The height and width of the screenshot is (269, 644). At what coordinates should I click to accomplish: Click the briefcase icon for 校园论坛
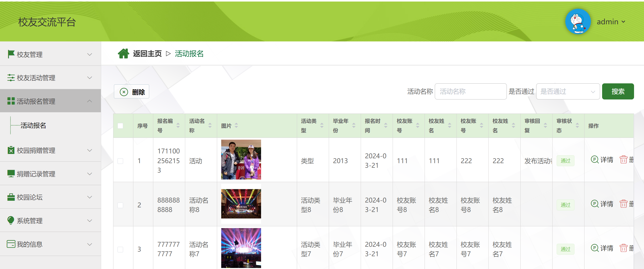11,197
